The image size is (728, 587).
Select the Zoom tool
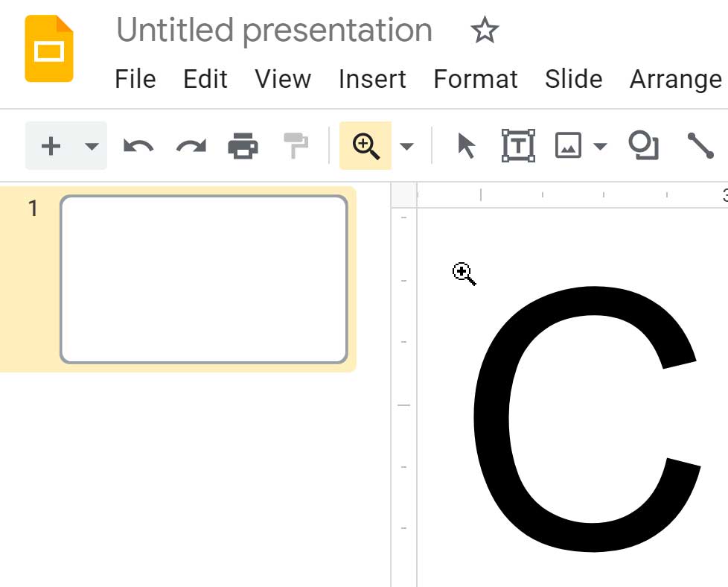[365, 145]
